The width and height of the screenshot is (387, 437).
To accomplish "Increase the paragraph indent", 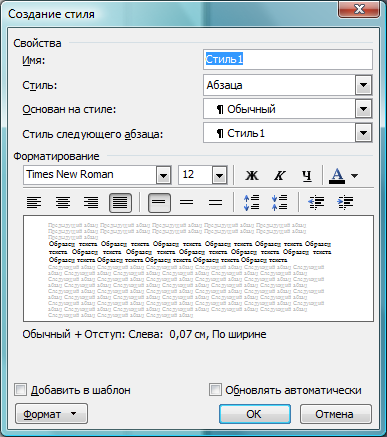I will [345, 202].
